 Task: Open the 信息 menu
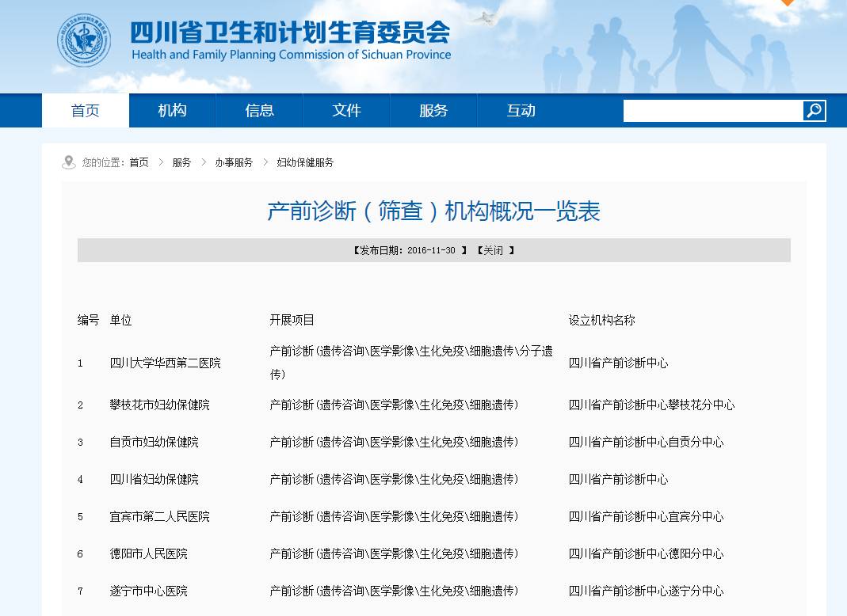(x=259, y=111)
